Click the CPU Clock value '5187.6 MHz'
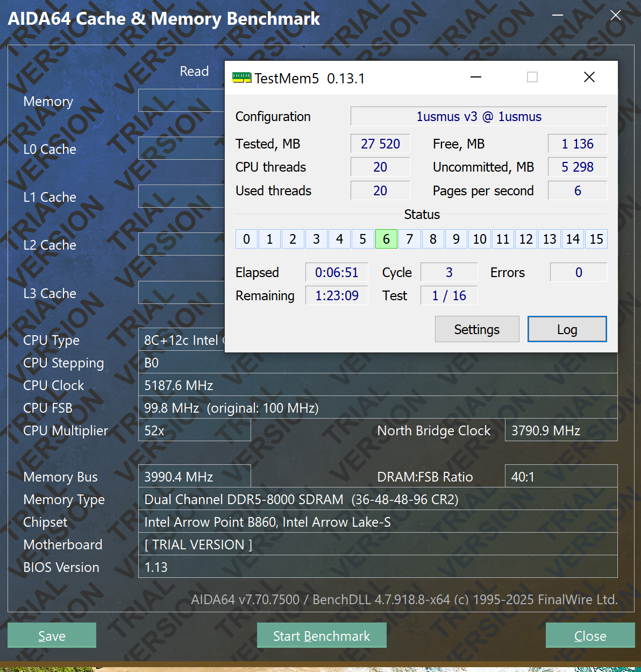This screenshot has width=641, height=672. (378, 385)
